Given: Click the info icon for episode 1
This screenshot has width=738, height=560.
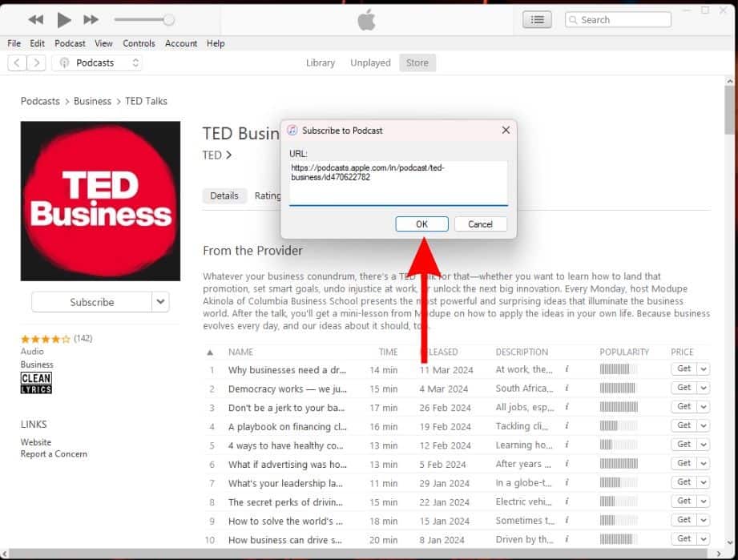Looking at the screenshot, I should [567, 369].
